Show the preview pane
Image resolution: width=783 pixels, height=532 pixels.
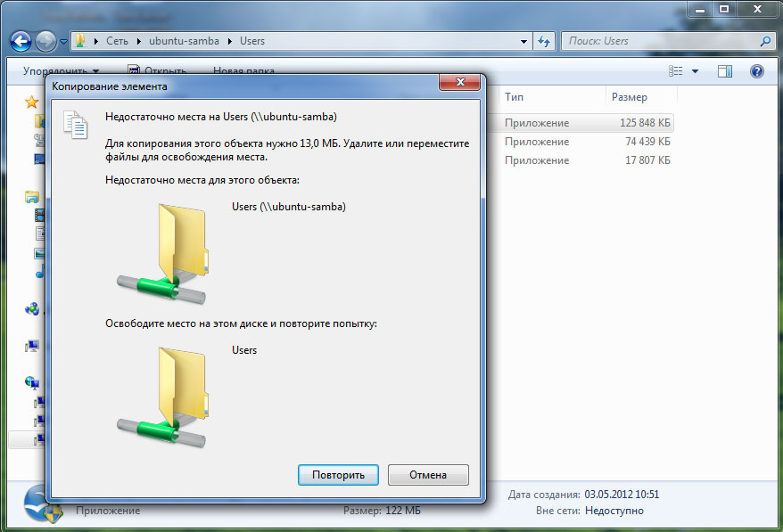[725, 71]
